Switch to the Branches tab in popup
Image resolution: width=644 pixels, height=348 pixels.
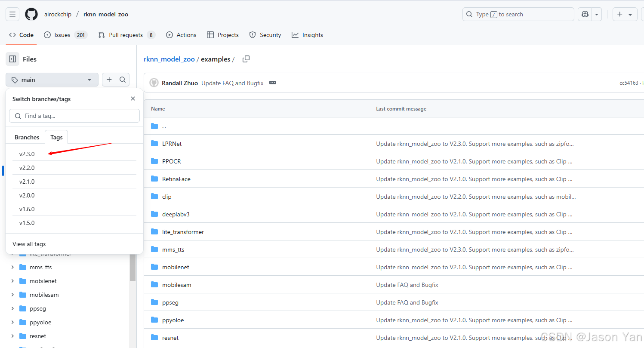pyautogui.click(x=27, y=137)
